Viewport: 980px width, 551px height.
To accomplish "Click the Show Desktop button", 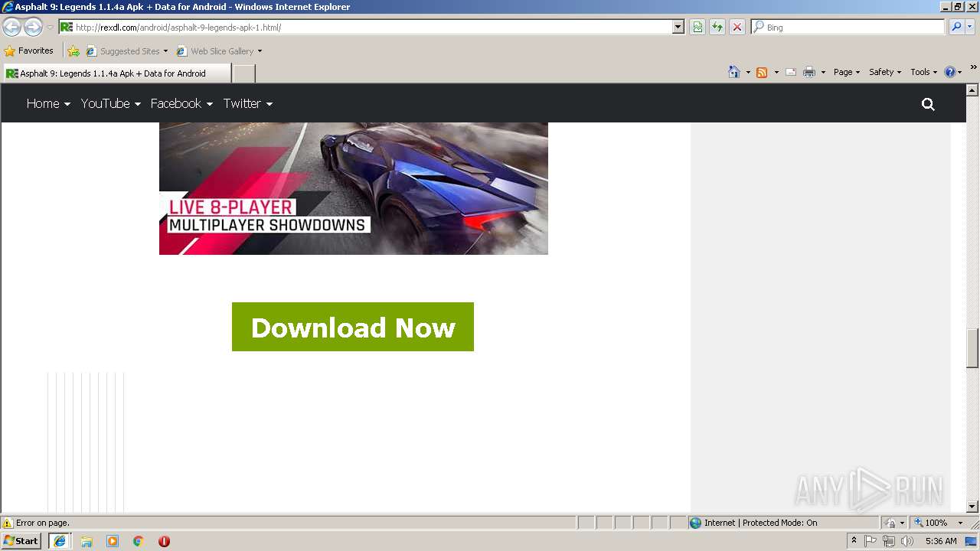I will [x=972, y=541].
